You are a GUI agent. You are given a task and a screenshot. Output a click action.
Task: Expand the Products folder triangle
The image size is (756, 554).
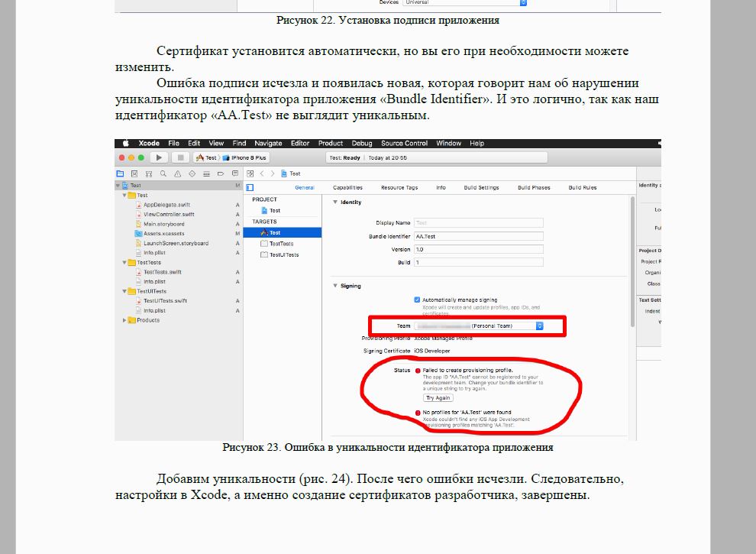[x=124, y=320]
